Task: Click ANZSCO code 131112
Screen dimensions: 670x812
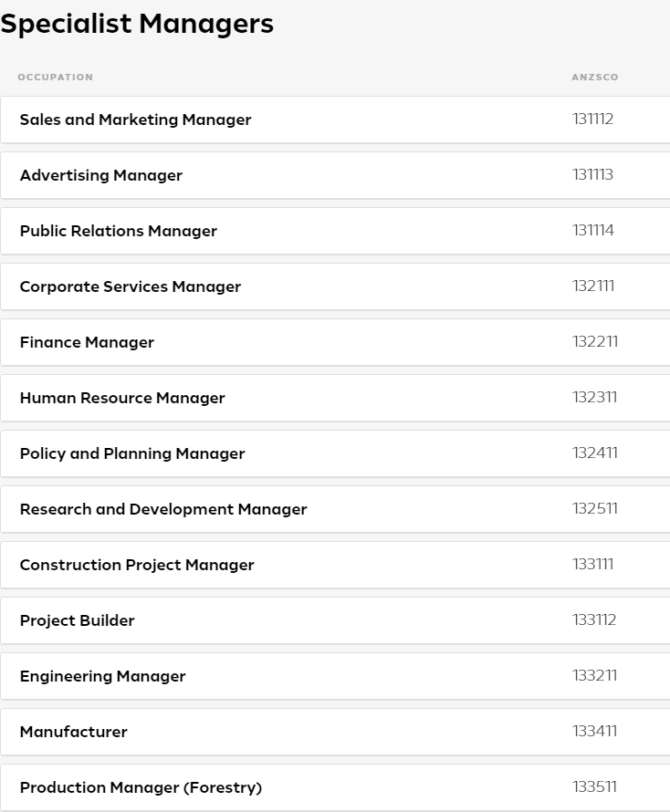Action: click(x=593, y=119)
